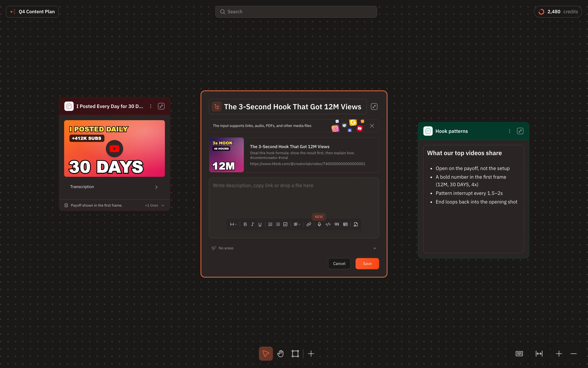Open the Hook patterns card options menu
Viewport: 588px width, 368px height.
(x=510, y=131)
